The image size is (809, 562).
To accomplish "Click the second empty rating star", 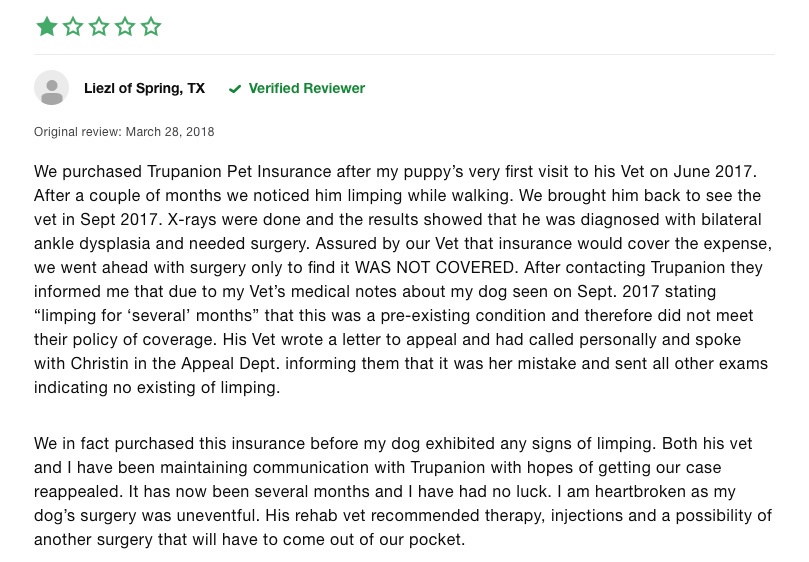I will point(73,26).
